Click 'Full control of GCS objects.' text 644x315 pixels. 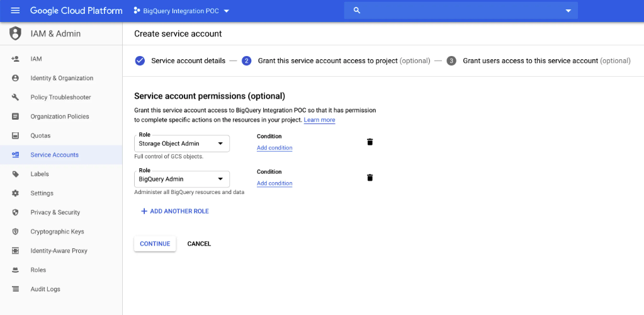click(x=169, y=157)
